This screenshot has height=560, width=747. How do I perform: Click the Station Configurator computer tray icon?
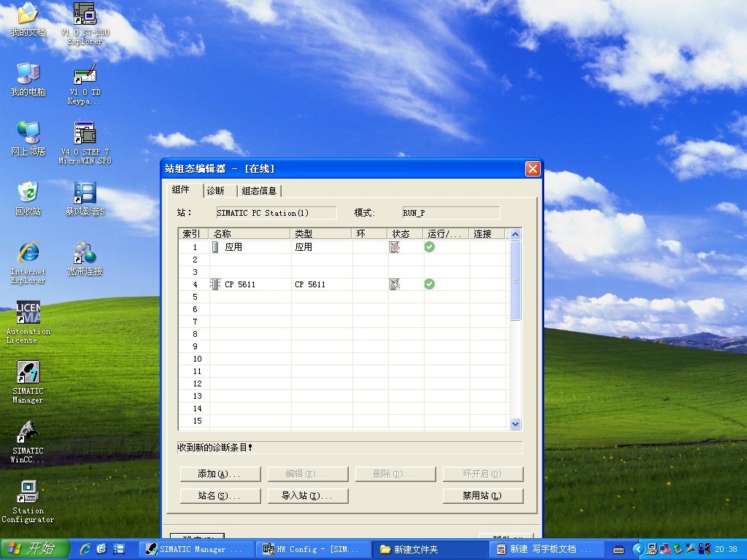[652, 549]
